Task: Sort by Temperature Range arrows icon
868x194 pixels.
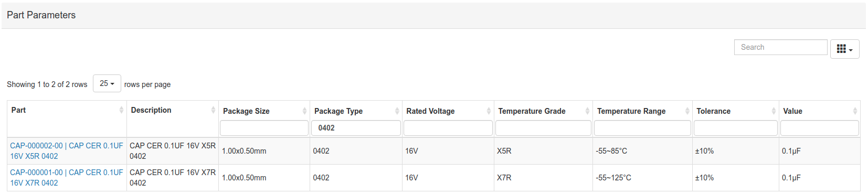Action: click(x=687, y=111)
